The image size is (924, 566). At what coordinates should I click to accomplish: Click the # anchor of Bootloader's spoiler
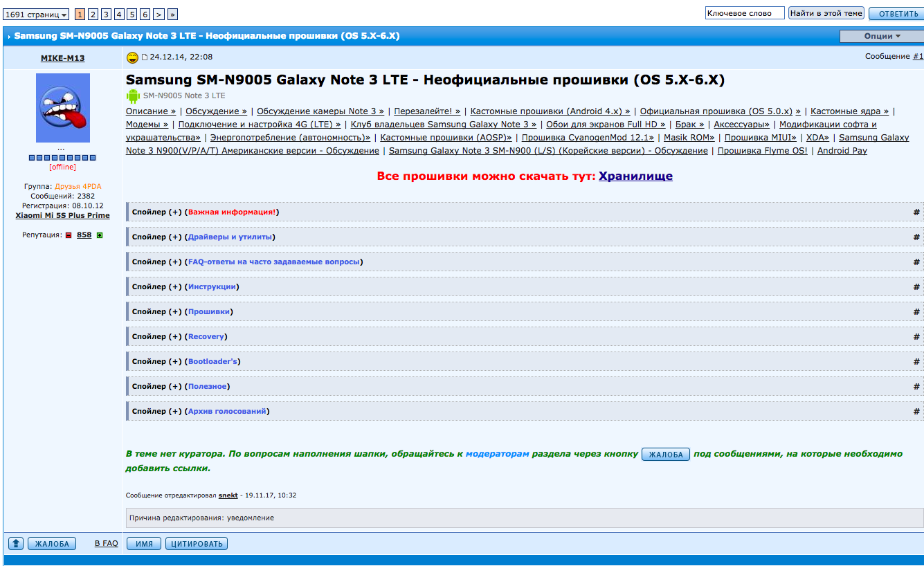point(916,362)
